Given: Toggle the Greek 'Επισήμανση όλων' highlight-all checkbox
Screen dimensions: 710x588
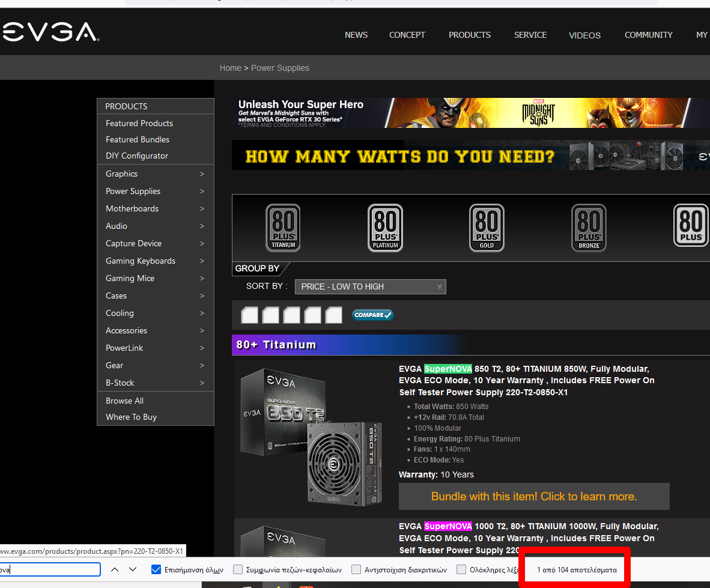Looking at the screenshot, I should [x=156, y=569].
